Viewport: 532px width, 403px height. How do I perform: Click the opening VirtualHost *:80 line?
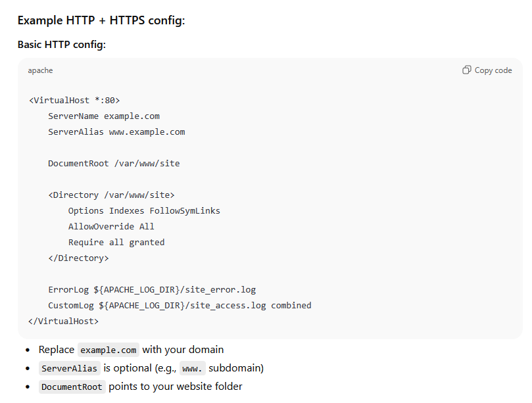(74, 101)
